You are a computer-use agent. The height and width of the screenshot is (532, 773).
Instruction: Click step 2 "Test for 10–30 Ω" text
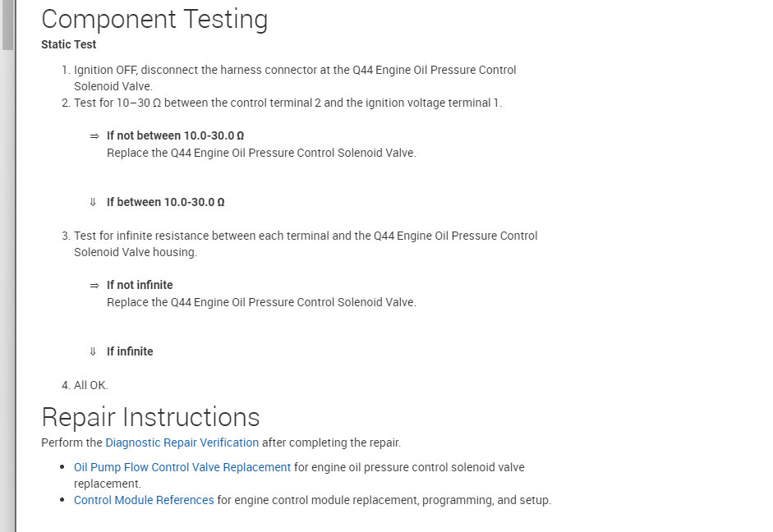tap(288, 103)
